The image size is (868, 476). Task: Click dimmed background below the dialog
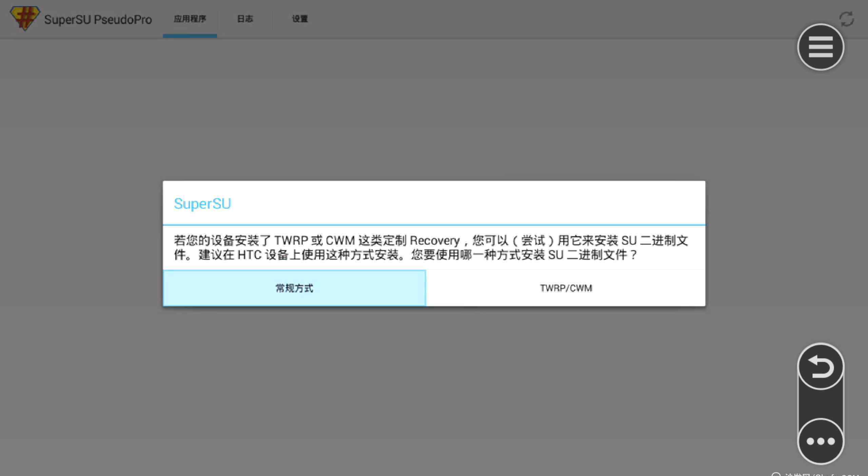434,390
